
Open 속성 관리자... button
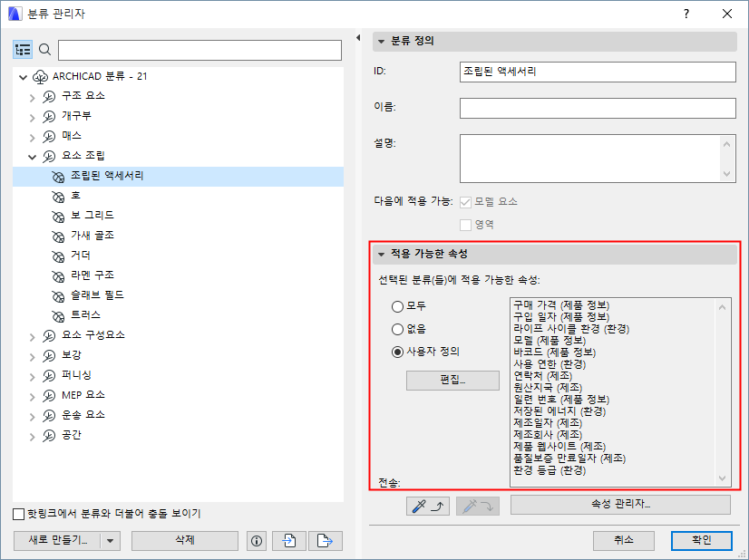click(620, 505)
